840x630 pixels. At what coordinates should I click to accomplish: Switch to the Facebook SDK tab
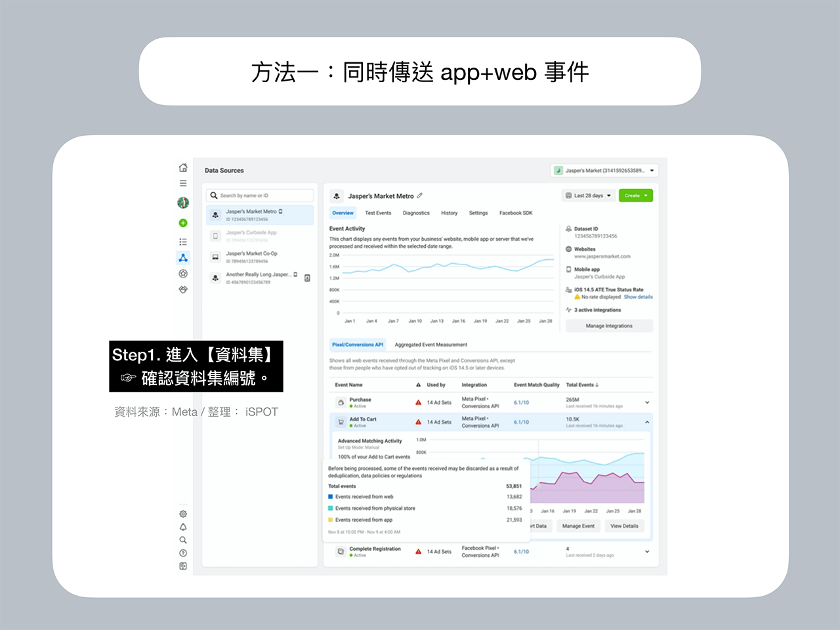click(516, 213)
